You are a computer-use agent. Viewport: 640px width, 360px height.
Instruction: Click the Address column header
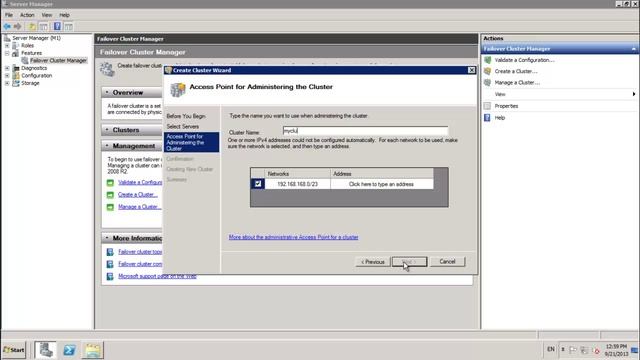click(382, 173)
